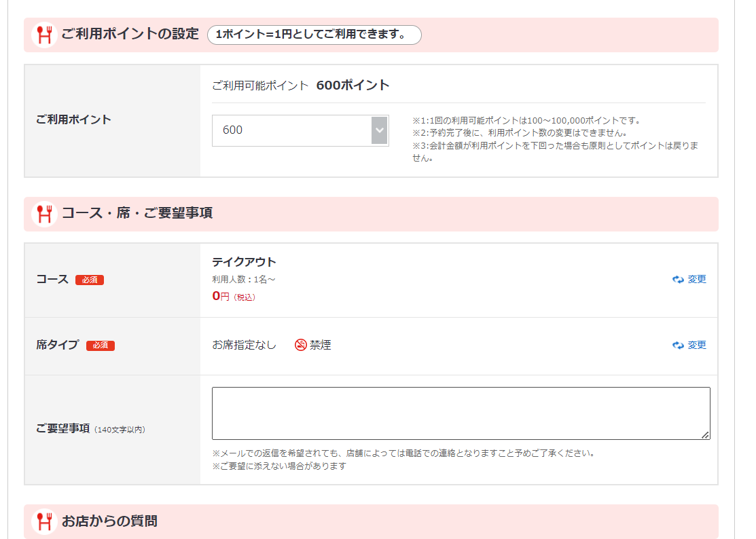Click the fork-knife icon beside コース・席・ご要望事項

click(44, 214)
